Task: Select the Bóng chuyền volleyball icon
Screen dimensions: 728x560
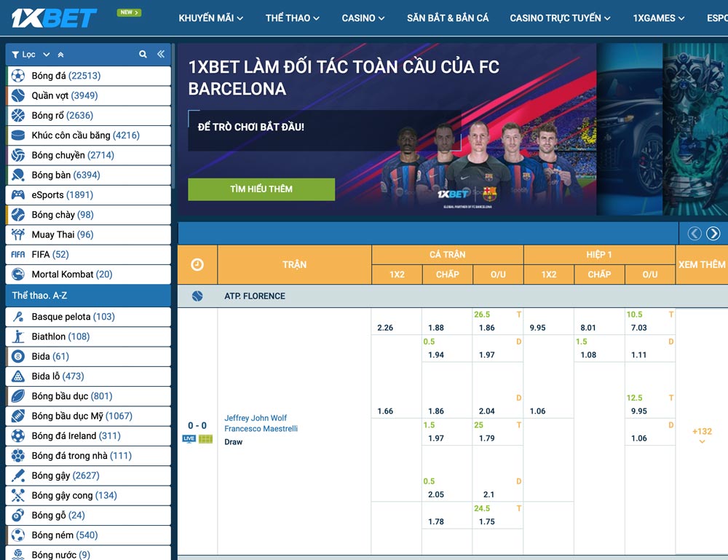Action: coord(18,155)
